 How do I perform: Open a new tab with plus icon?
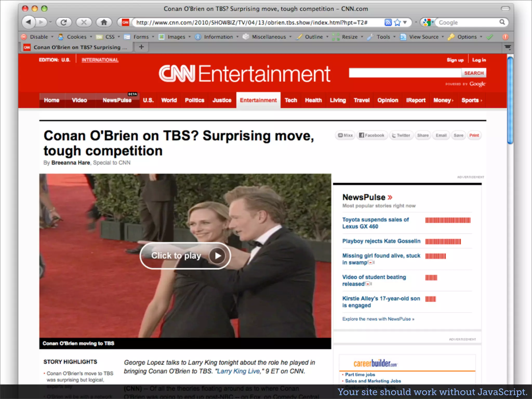(141, 47)
